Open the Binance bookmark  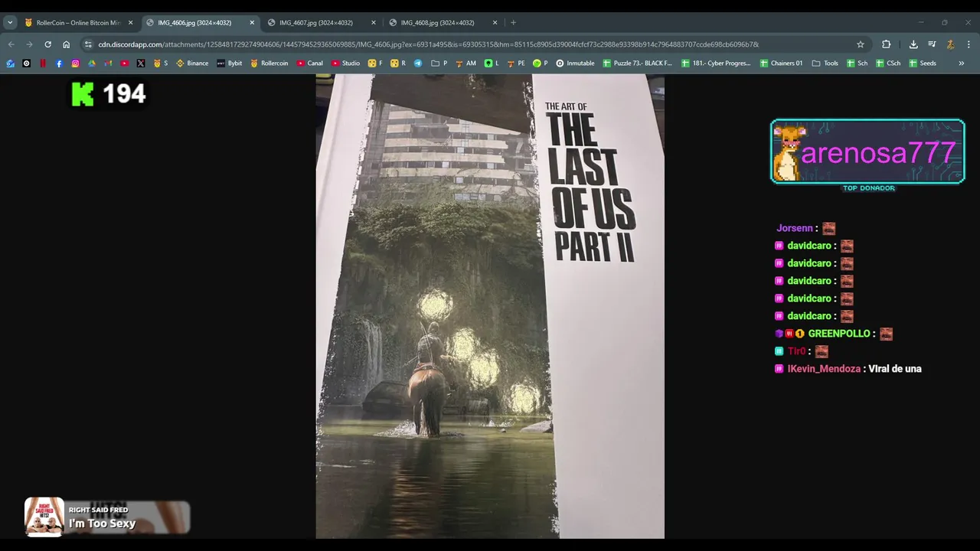(x=192, y=64)
